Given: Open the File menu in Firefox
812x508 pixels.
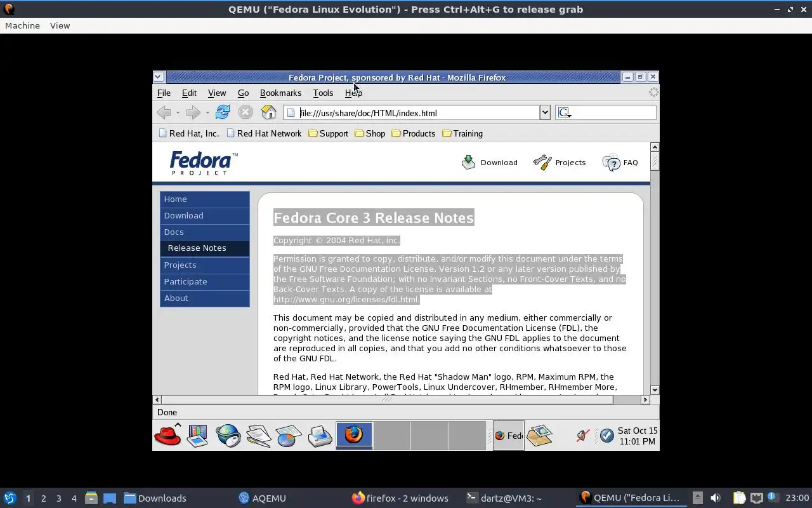Looking at the screenshot, I should (x=164, y=93).
